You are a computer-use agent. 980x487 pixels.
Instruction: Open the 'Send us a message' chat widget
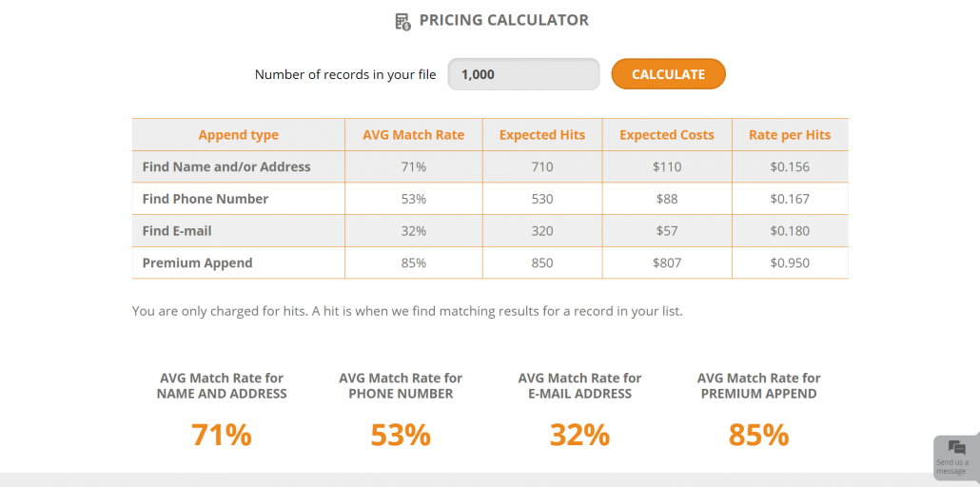(x=955, y=457)
